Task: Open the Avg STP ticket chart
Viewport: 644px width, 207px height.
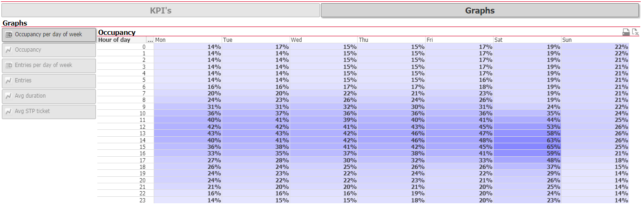Action: click(x=49, y=111)
